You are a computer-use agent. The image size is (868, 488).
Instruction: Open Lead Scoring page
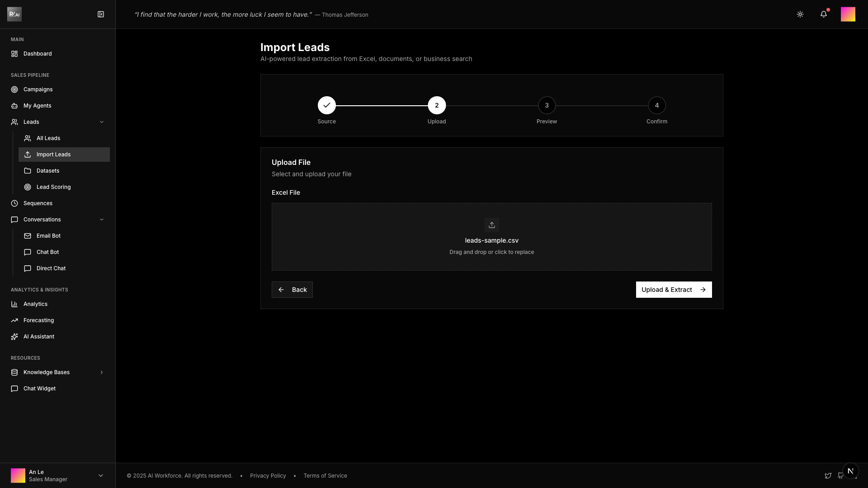click(x=53, y=187)
